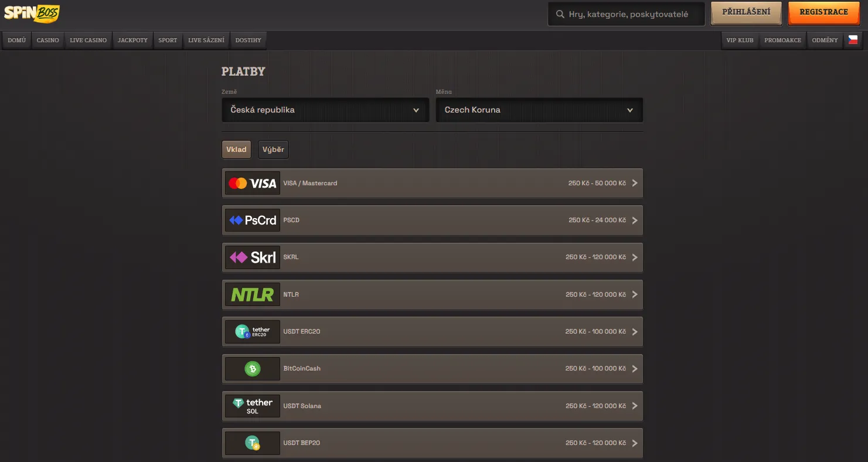This screenshot has width=868, height=462.
Task: Click the VISA / Mastercard label
Action: click(310, 184)
